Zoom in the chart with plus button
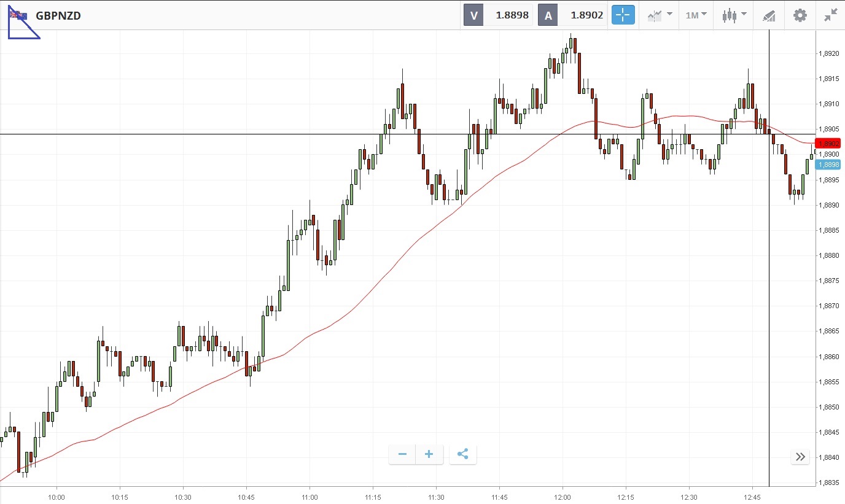The height and width of the screenshot is (504, 845). pyautogui.click(x=429, y=454)
